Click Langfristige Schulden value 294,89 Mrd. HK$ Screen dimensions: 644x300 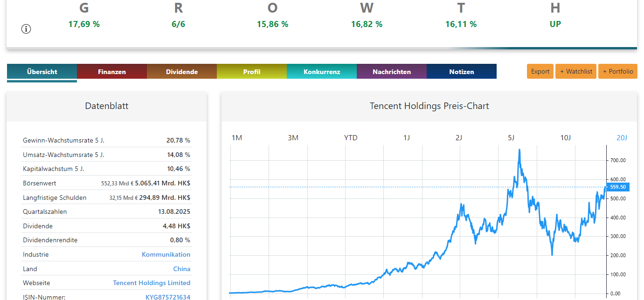[x=165, y=198]
